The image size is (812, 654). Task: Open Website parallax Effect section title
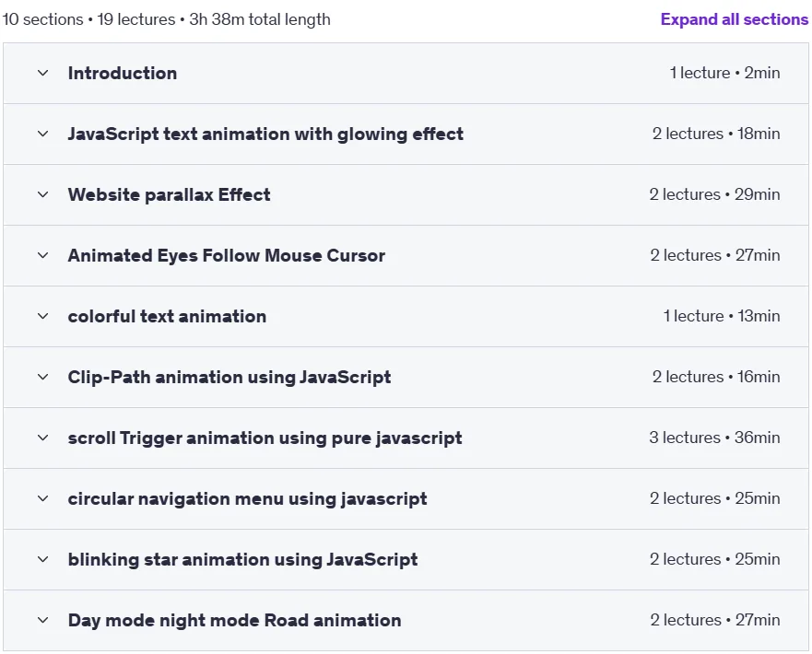coord(169,194)
